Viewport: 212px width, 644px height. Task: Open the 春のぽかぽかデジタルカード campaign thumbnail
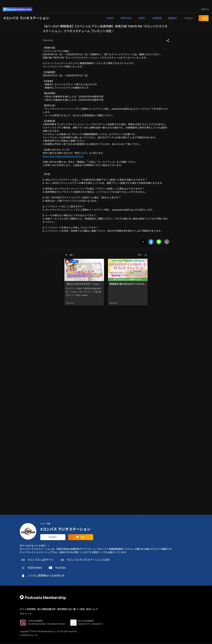point(128,270)
